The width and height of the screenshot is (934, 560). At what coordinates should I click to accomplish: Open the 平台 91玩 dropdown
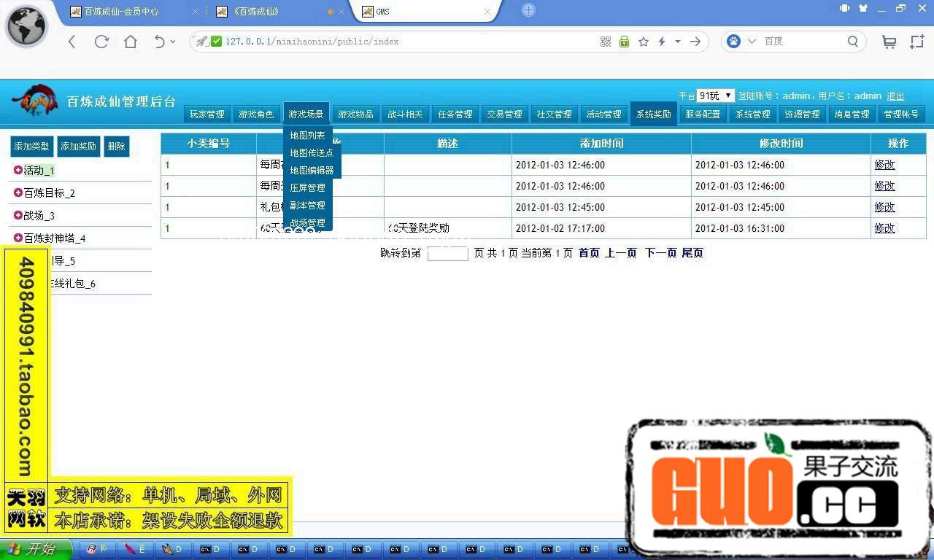pyautogui.click(x=715, y=96)
